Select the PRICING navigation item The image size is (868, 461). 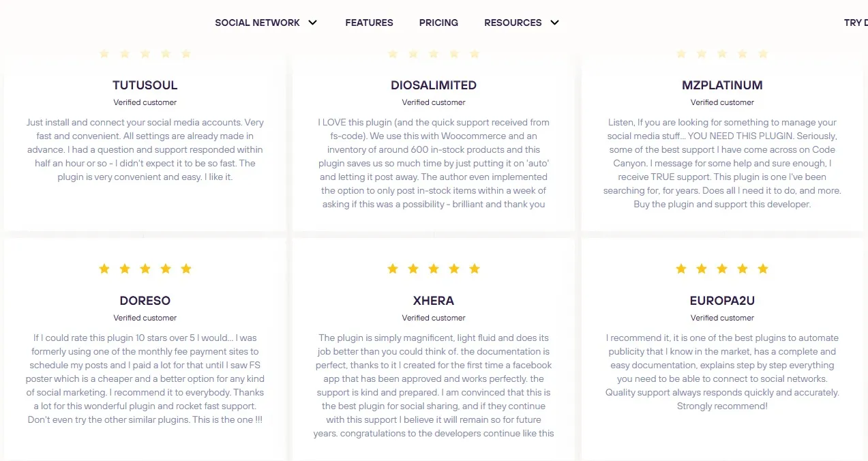438,23
